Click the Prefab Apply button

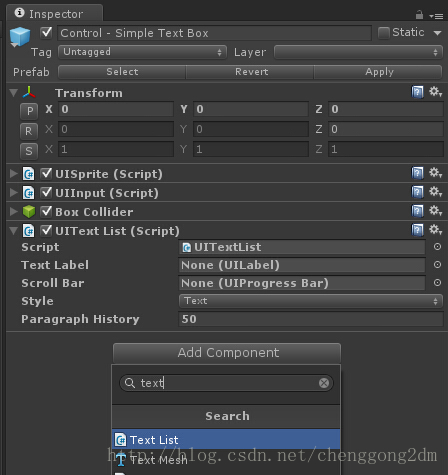click(x=378, y=72)
